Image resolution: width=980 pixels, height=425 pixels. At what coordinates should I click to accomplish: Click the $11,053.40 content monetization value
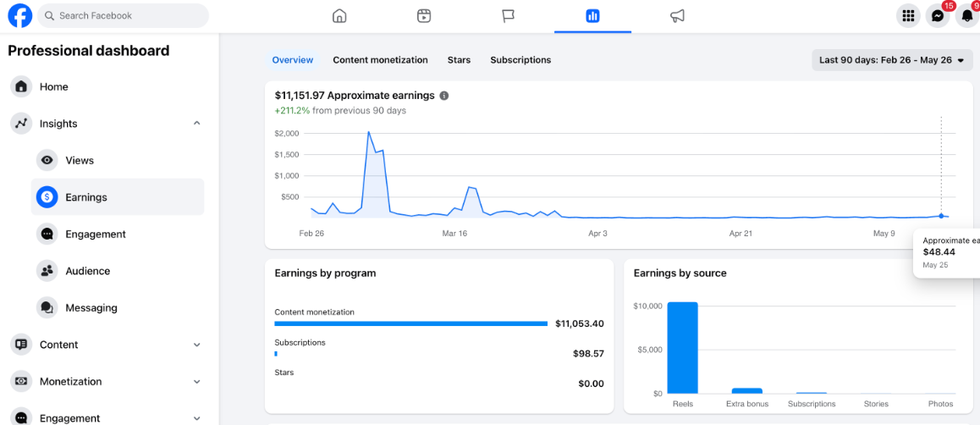pos(580,323)
